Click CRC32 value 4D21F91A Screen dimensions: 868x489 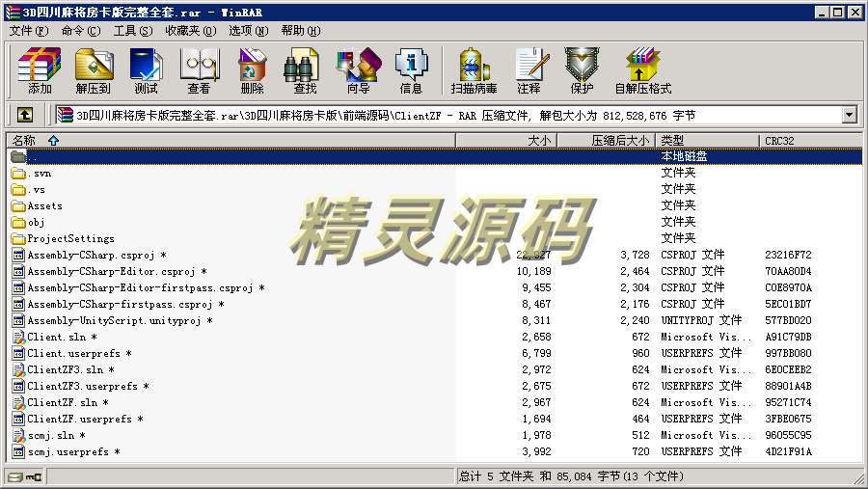point(788,451)
